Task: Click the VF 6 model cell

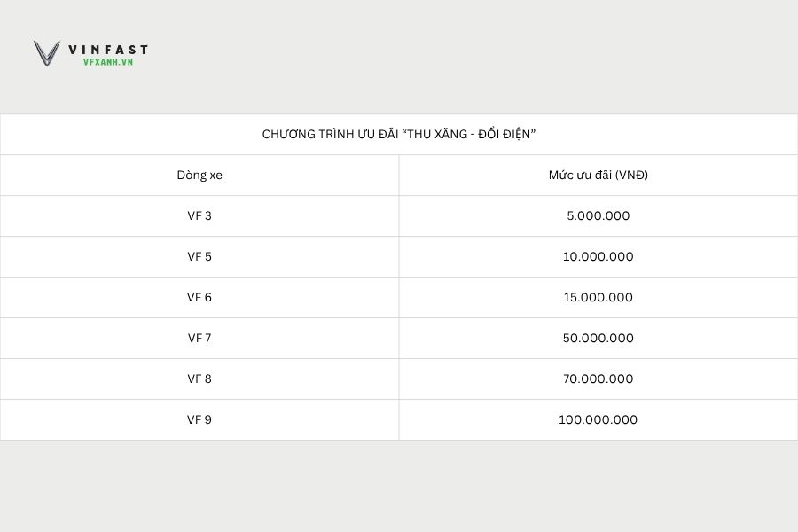Action: coord(199,297)
